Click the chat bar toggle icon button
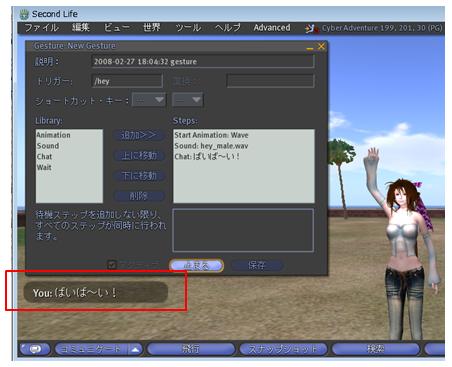This screenshot has width=452, height=367. (x=35, y=349)
